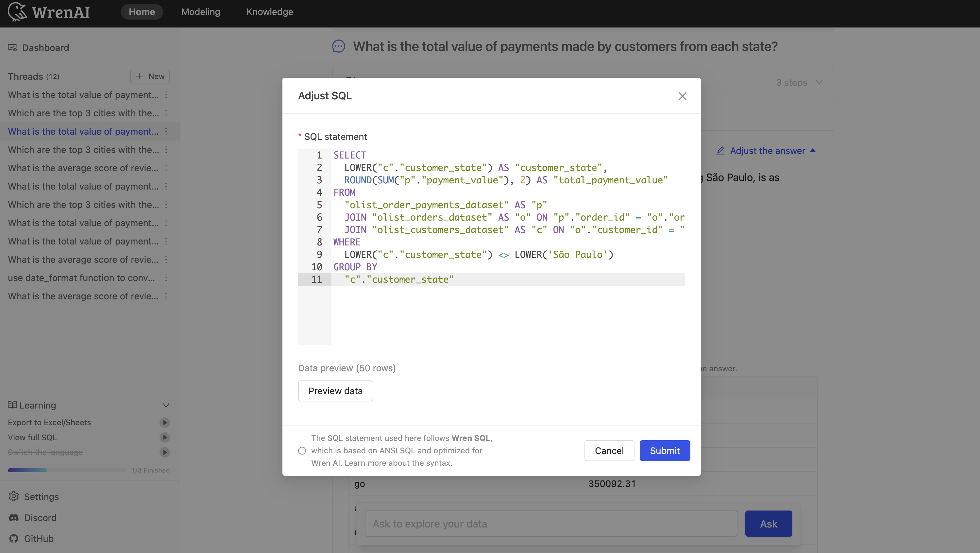Screen dimensions: 980x553
Task: Collapse Adjust the answer caret
Action: click(x=813, y=151)
